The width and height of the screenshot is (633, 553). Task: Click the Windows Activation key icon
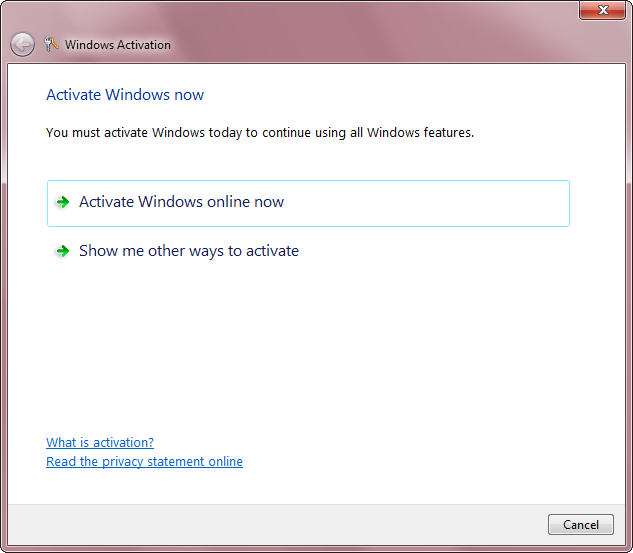coord(51,44)
